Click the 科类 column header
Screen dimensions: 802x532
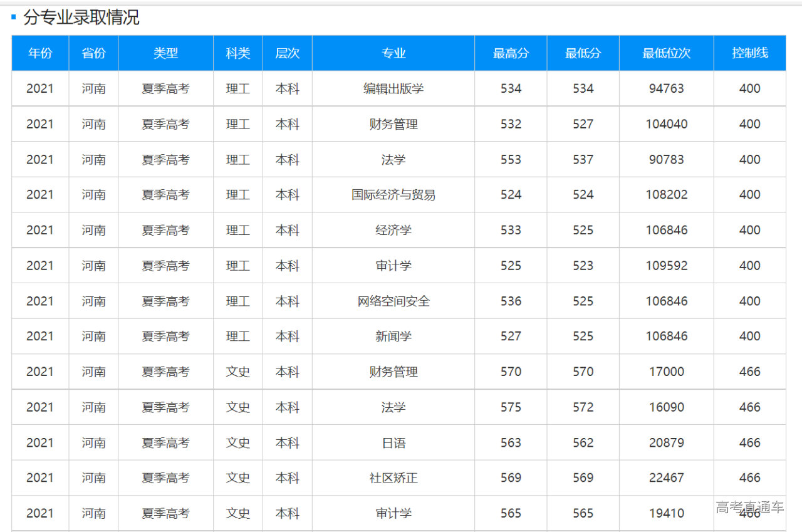tap(237, 53)
